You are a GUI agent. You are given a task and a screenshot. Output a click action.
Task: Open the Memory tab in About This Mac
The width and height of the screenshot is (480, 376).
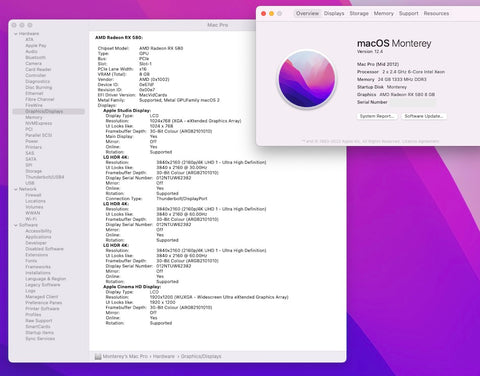[384, 13]
